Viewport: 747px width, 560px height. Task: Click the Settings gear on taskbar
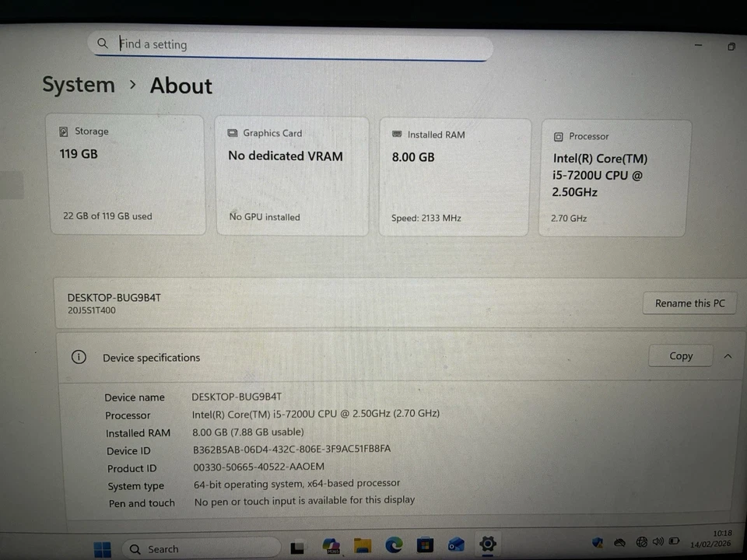(488, 544)
